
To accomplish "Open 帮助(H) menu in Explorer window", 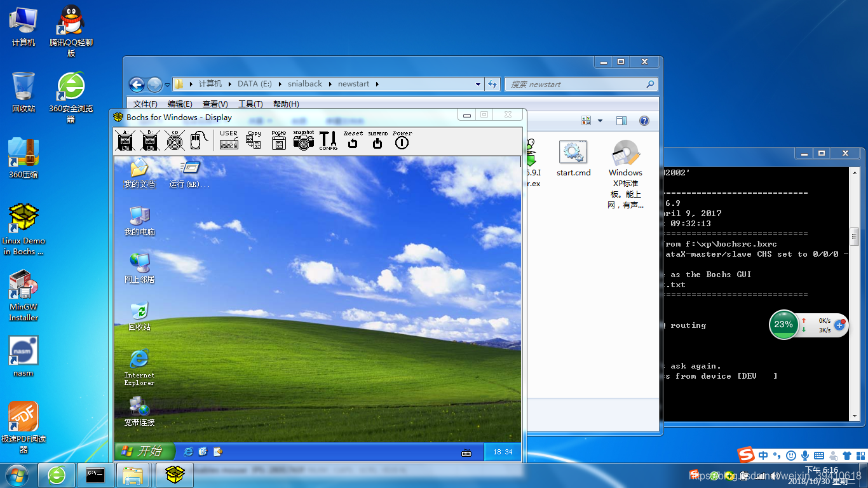I will (286, 104).
